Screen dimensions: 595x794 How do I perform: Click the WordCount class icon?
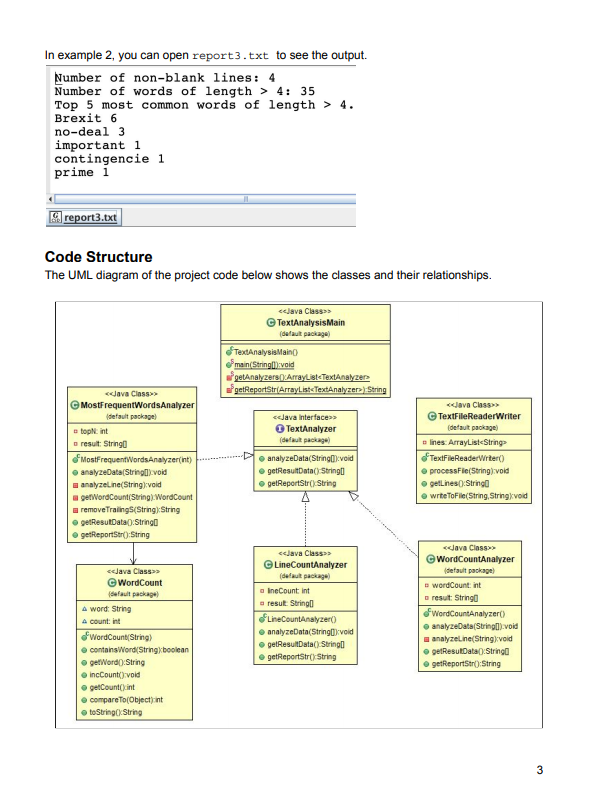(112, 583)
